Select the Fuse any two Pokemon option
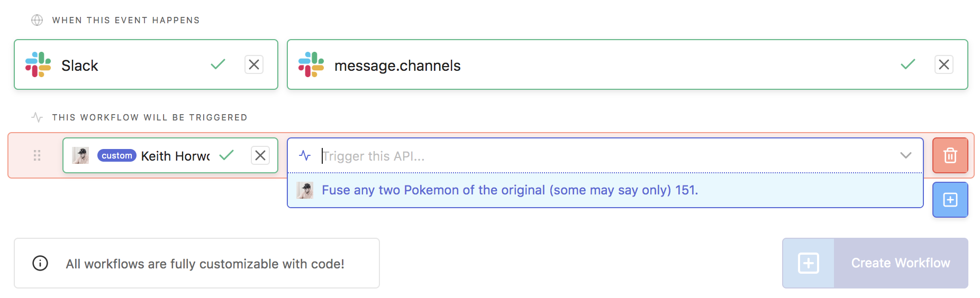 (605, 190)
